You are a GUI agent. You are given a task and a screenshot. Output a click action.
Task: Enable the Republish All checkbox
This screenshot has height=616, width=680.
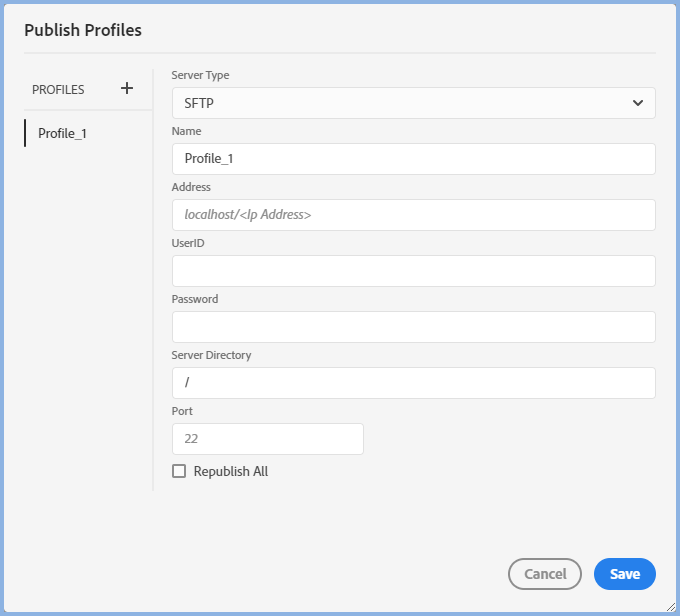pyautogui.click(x=179, y=471)
